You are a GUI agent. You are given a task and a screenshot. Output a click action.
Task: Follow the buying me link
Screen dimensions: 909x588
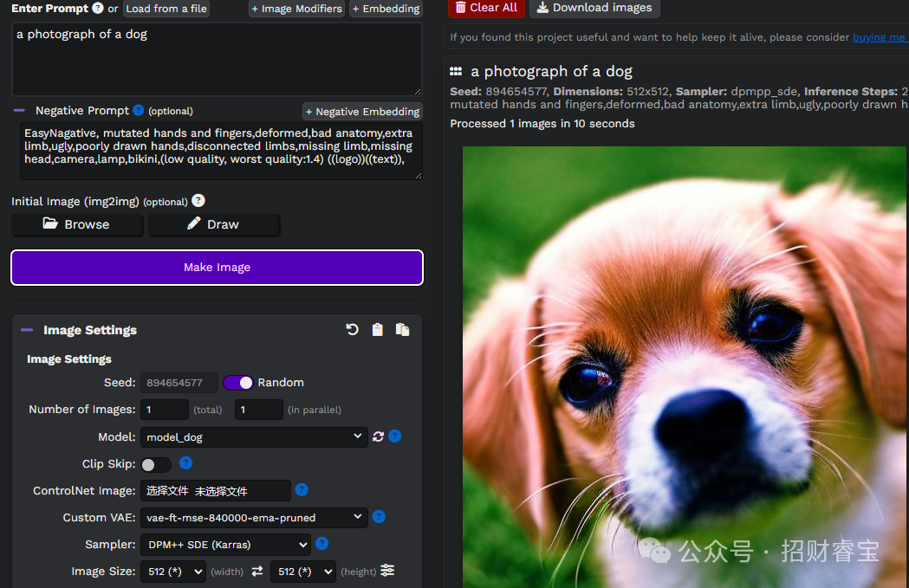(880, 37)
